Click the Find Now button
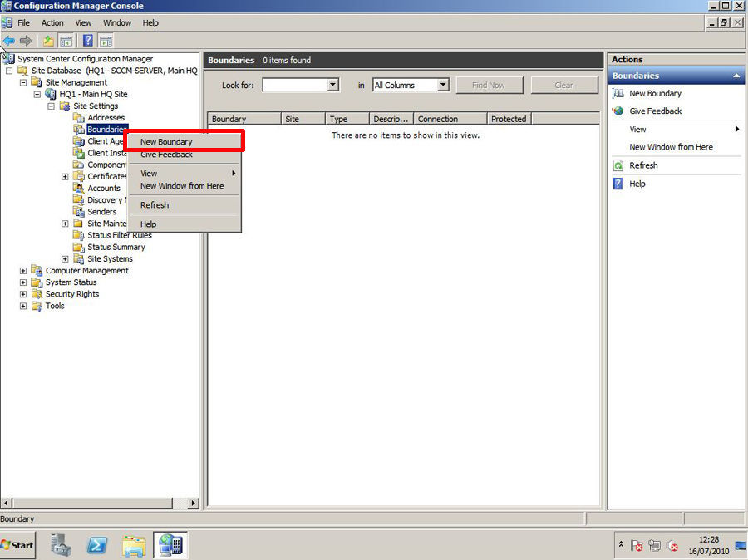Screen dimensions: 748x560 [x=489, y=86]
